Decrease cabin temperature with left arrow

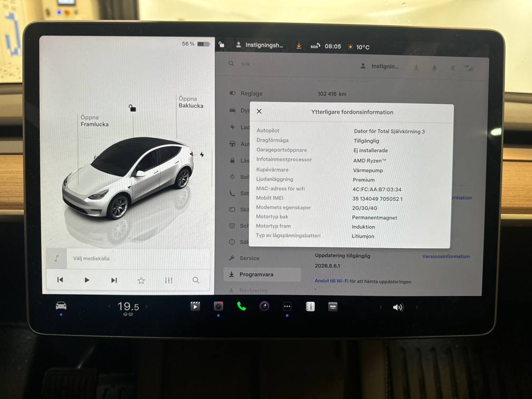[x=110, y=307]
